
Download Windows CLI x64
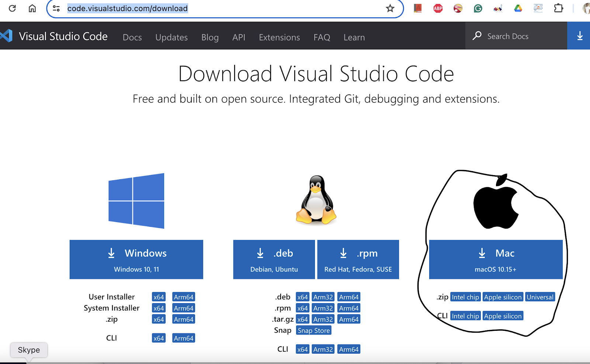coord(159,338)
